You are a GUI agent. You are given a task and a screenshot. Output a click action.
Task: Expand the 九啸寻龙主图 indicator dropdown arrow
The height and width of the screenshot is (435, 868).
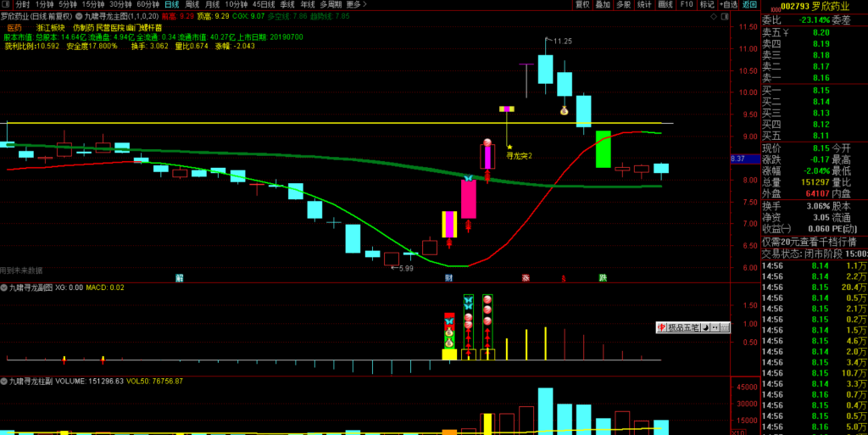point(79,16)
